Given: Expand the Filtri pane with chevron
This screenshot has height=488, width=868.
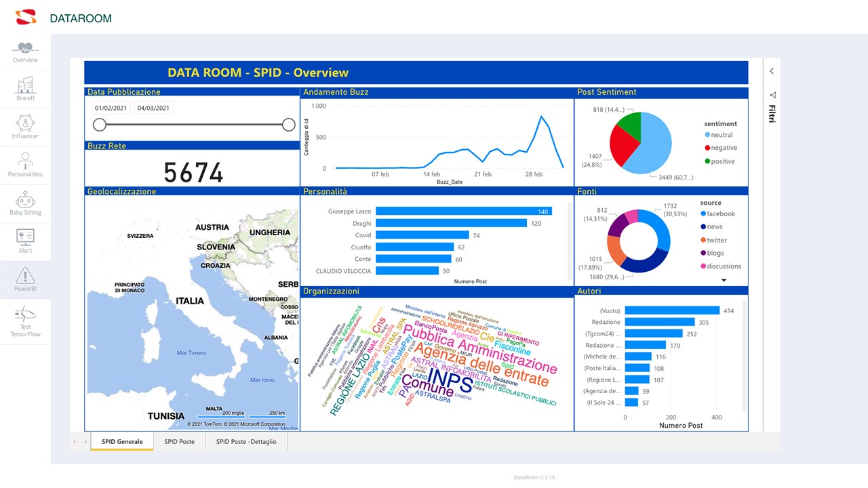Looking at the screenshot, I should click(x=772, y=71).
